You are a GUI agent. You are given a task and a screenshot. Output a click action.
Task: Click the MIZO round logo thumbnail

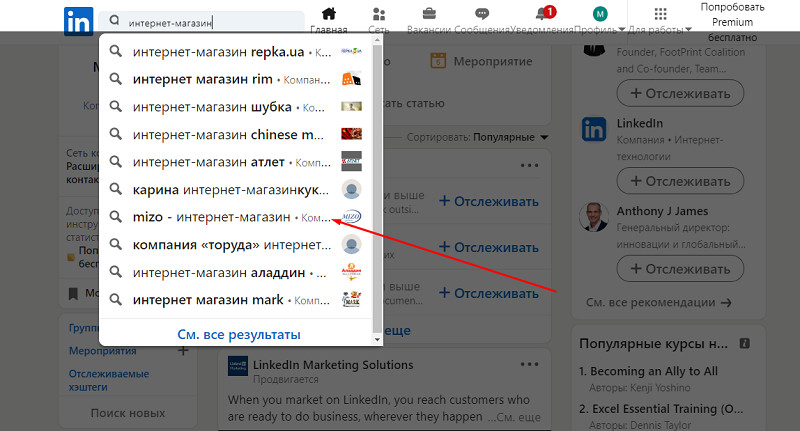[351, 217]
